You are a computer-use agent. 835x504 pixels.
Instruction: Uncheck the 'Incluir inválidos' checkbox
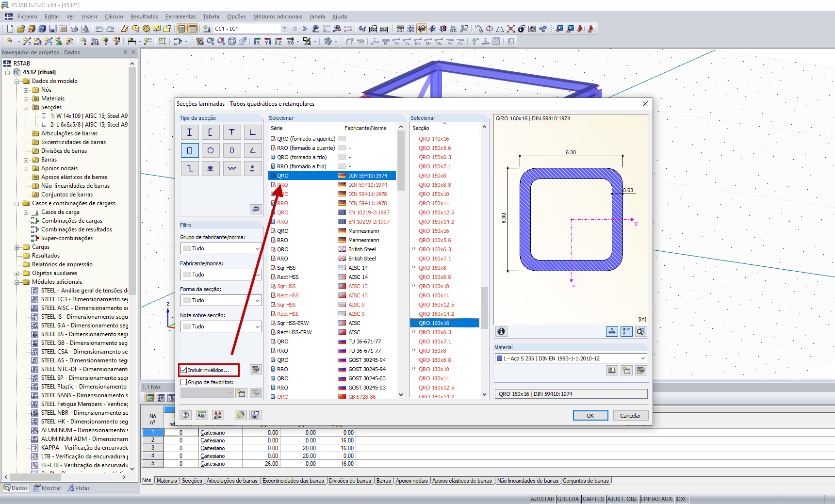pyautogui.click(x=184, y=370)
